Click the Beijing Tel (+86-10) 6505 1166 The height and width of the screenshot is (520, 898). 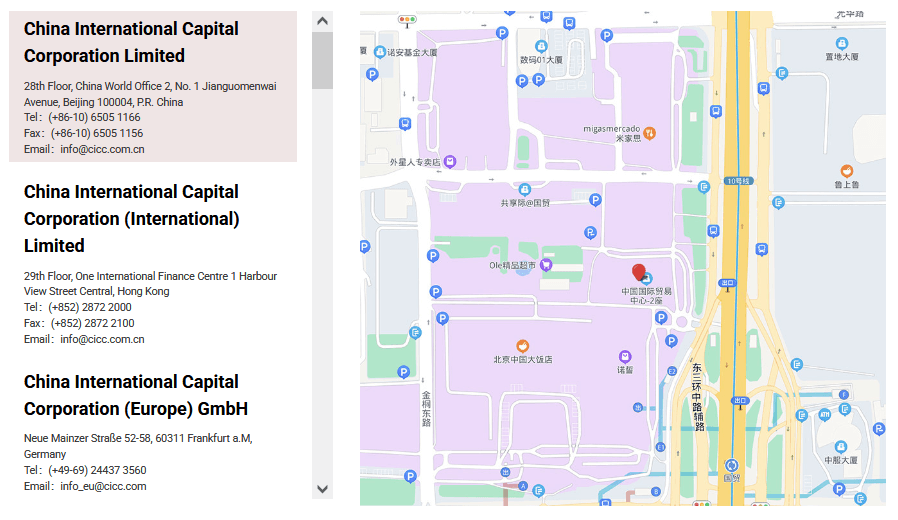pyautogui.click(x=82, y=117)
